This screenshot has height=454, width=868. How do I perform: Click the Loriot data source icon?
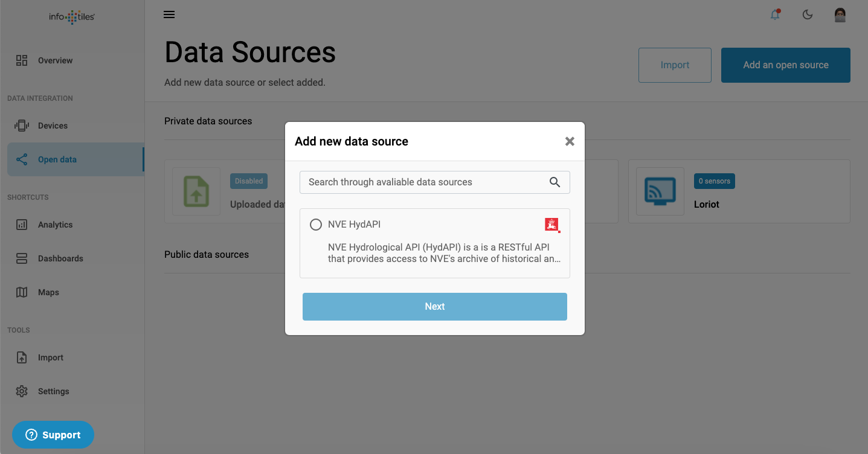660,191
